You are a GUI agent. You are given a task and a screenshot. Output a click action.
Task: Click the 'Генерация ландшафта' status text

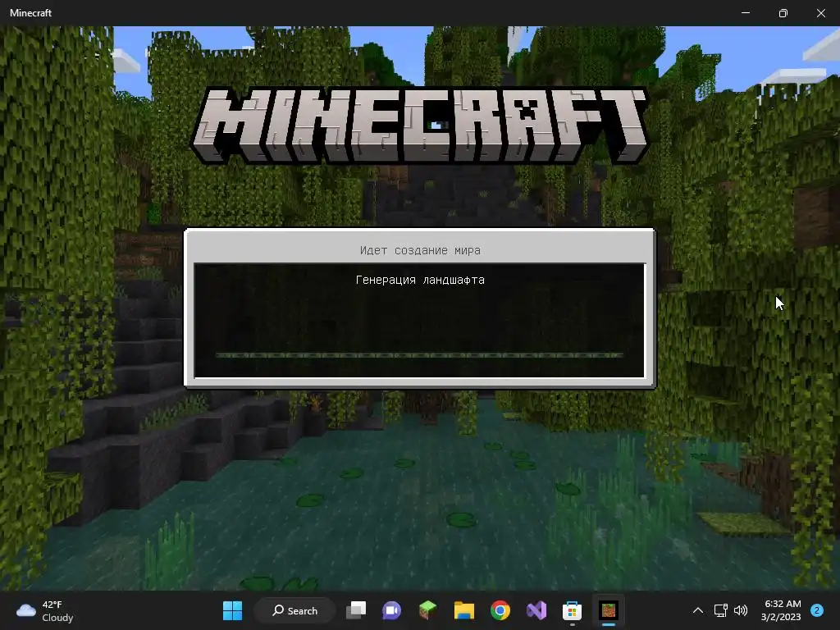420,280
